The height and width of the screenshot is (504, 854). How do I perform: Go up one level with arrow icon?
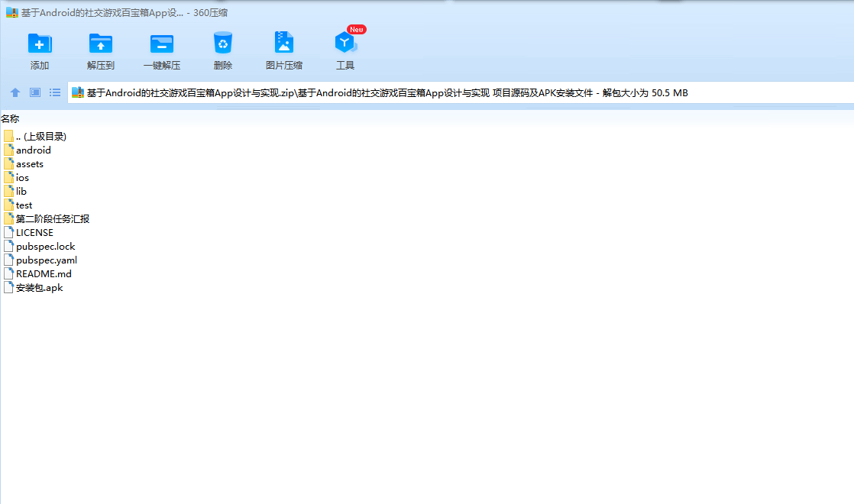click(15, 92)
